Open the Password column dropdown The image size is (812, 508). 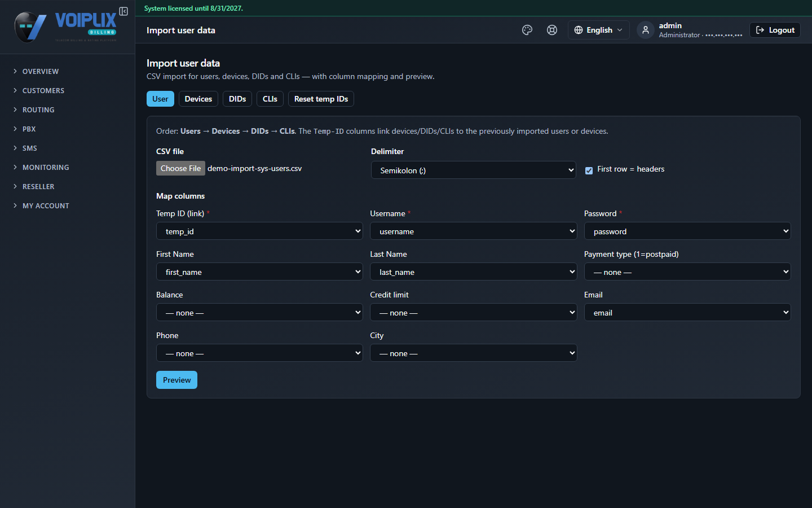click(x=687, y=231)
